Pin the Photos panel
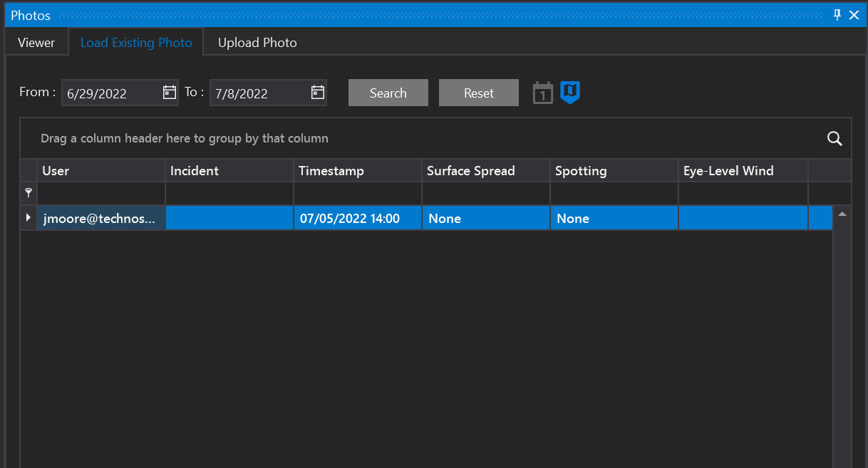 837,15
